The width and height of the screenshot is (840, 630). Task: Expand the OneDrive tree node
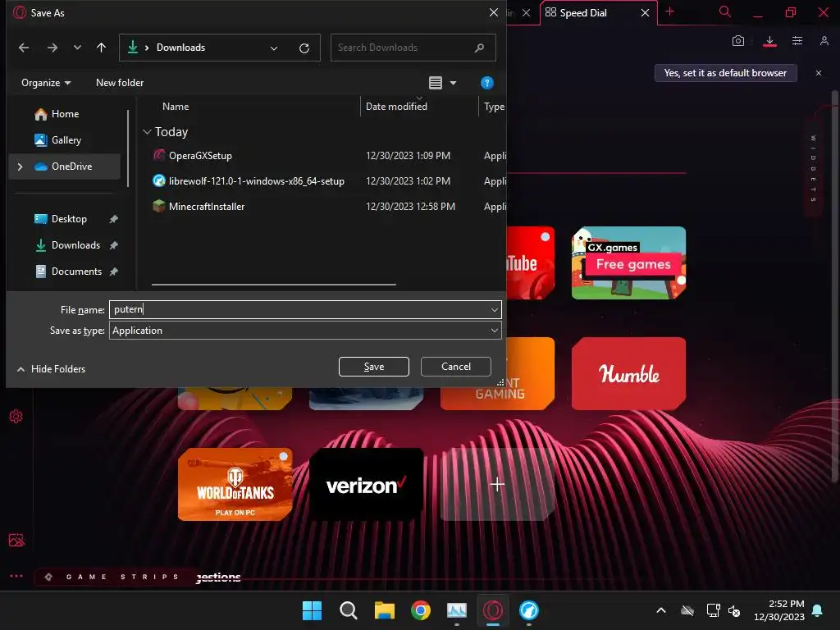(20, 167)
